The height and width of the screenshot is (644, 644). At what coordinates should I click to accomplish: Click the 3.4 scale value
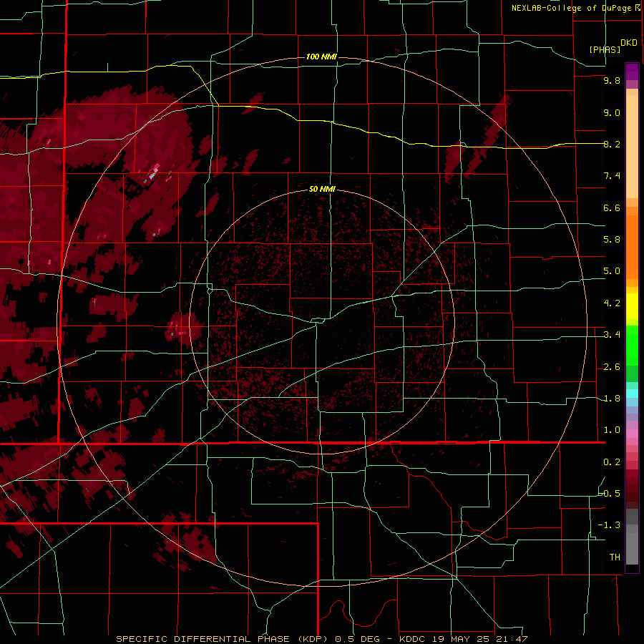coord(612,335)
